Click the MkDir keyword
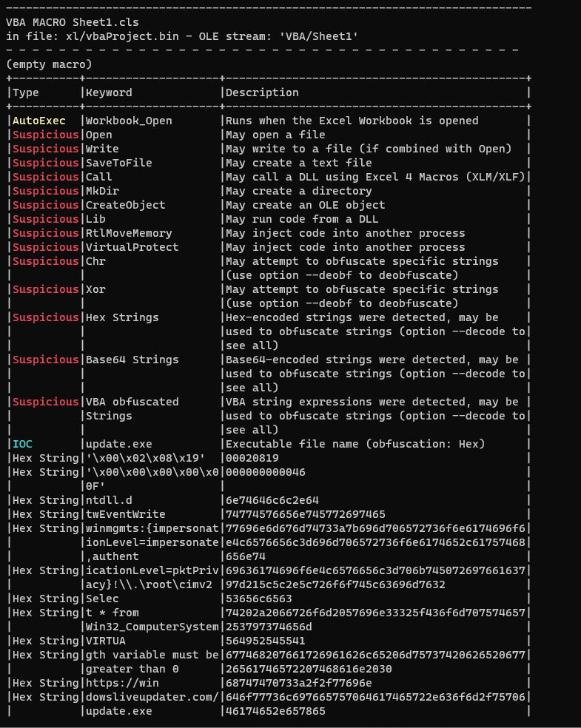The height and width of the screenshot is (728, 581). [102, 191]
